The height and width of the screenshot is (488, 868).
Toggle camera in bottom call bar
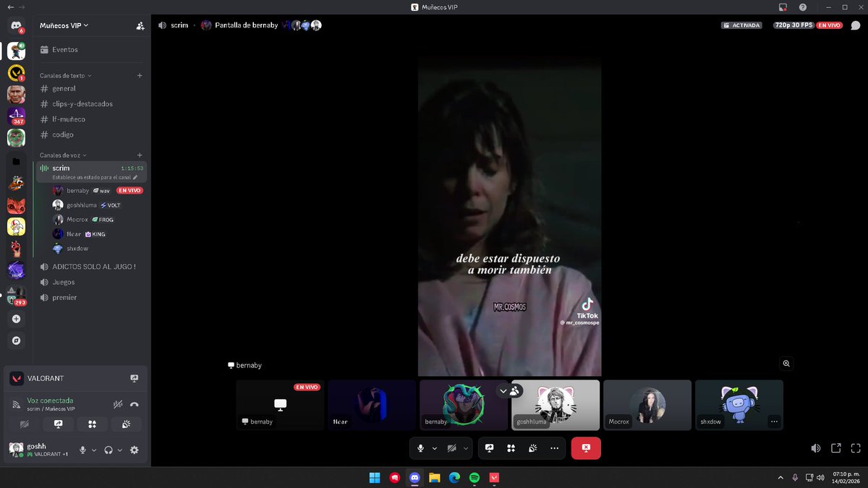coord(451,448)
